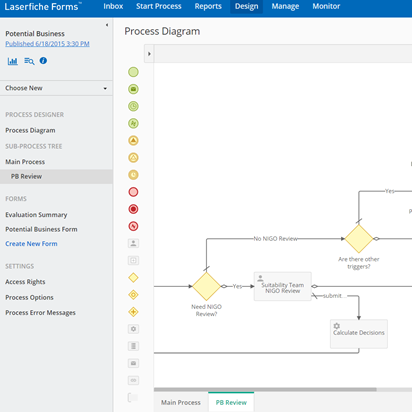Switch to the Main Process tab

click(x=181, y=402)
